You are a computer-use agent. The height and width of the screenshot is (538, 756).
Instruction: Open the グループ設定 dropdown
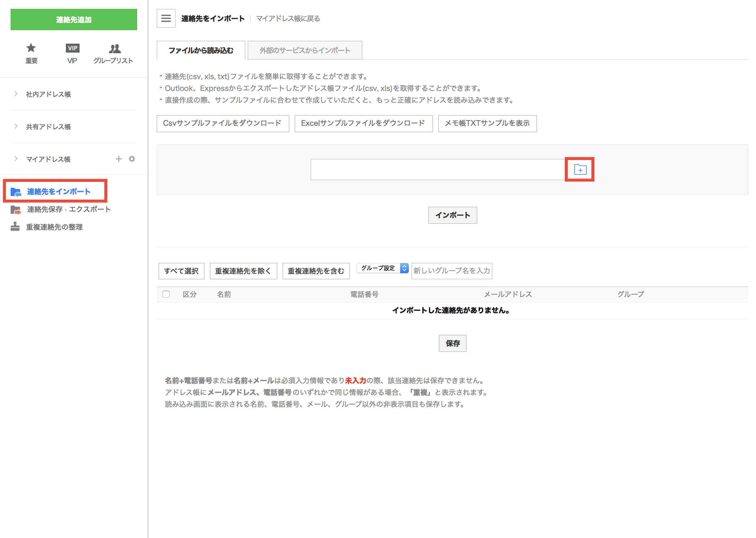pyautogui.click(x=383, y=268)
